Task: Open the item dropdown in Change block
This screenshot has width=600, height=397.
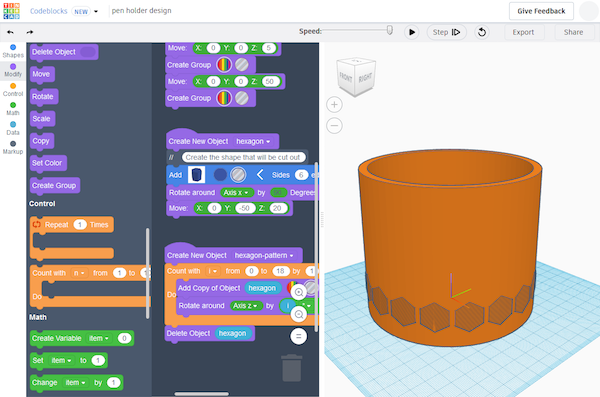Action: point(75,382)
